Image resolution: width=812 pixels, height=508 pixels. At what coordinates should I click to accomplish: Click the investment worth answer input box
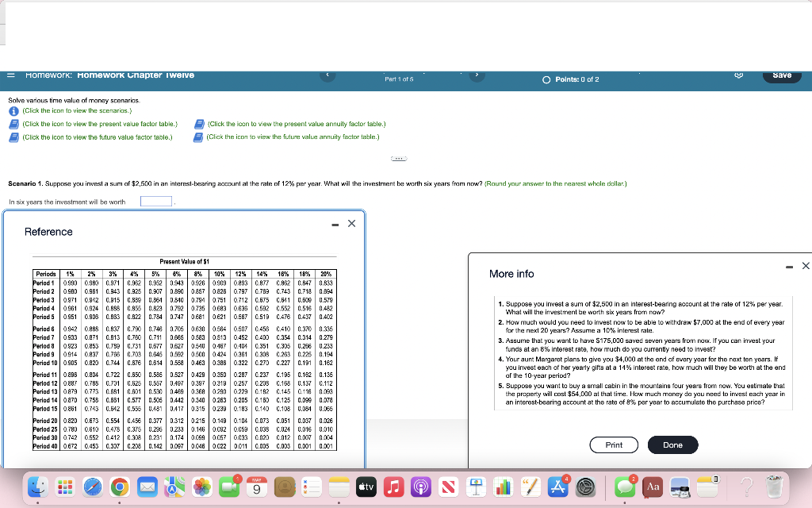(x=156, y=201)
